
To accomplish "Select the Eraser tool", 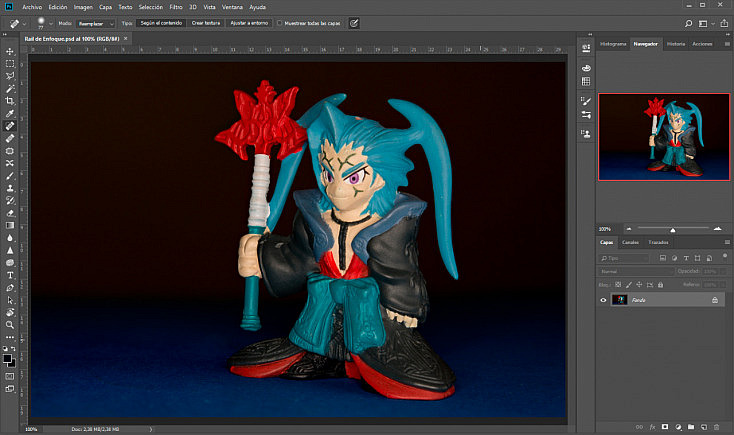I will 10,213.
